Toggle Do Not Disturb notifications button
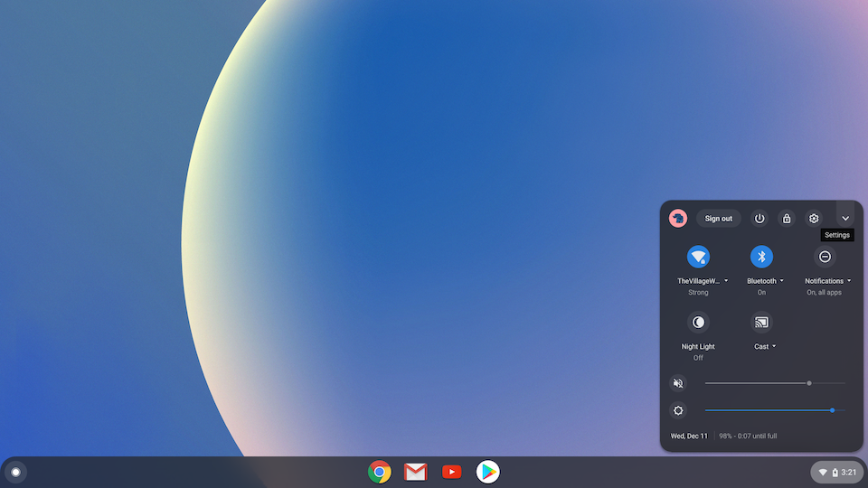The height and width of the screenshot is (488, 868). (x=825, y=257)
